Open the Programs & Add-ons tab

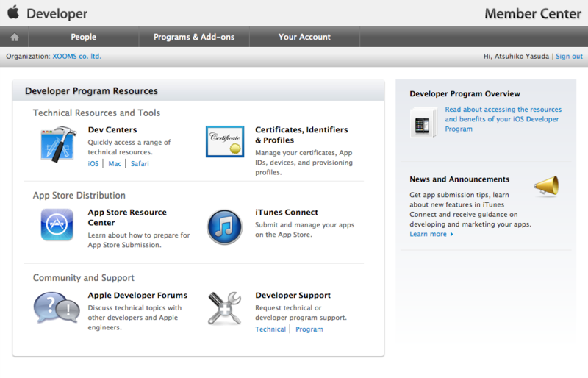194,37
